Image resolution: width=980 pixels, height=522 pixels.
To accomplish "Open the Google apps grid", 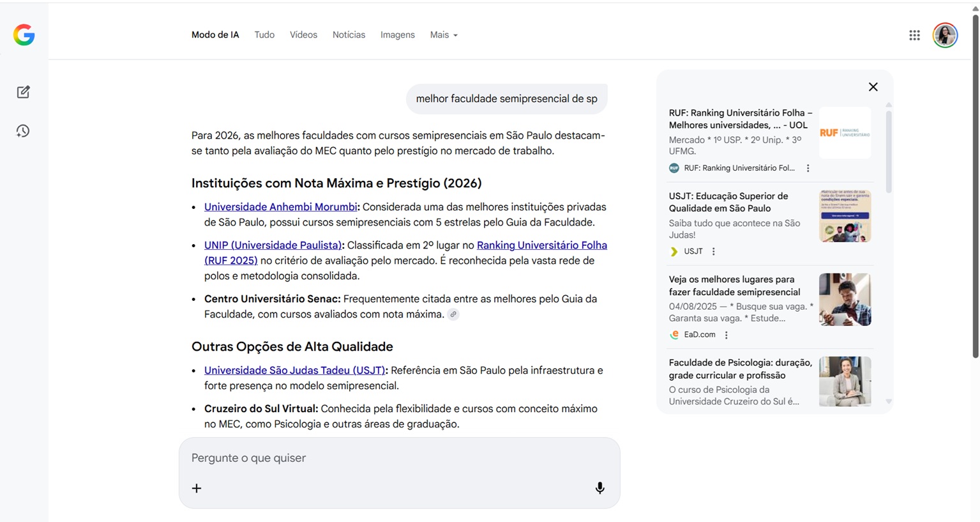I will (914, 35).
